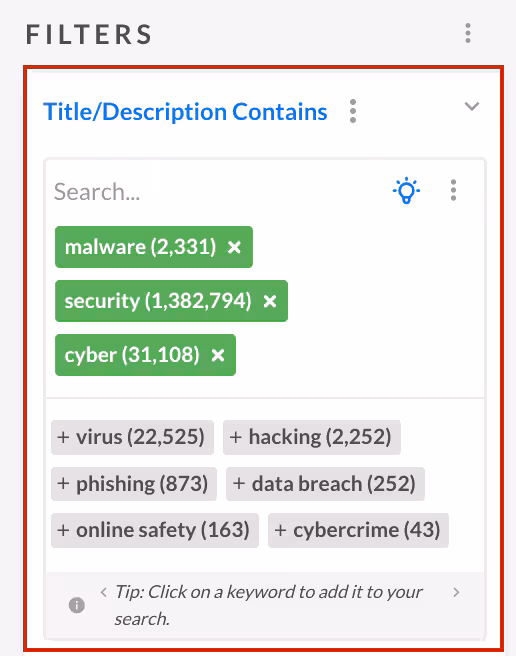The width and height of the screenshot is (516, 656).
Task: Add cybercrime keyword suggestion
Action: pos(358,530)
